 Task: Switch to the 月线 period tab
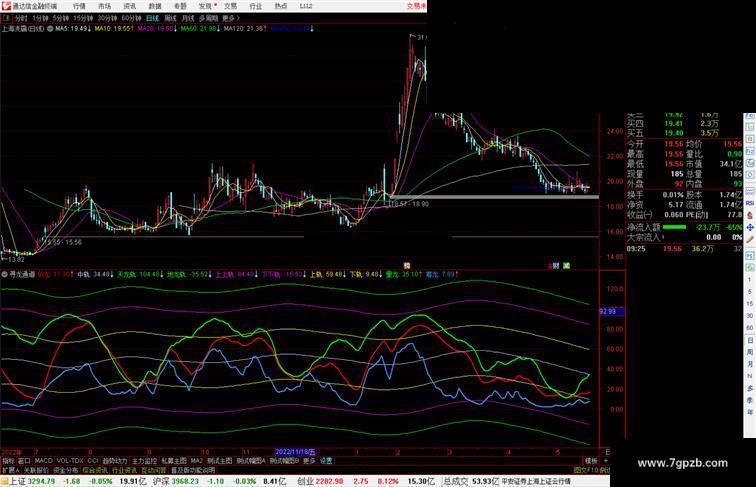point(188,18)
